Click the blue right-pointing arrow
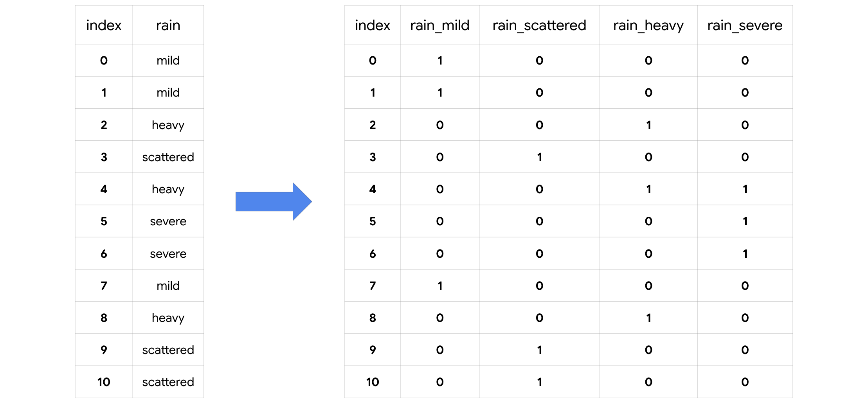Viewport: 868px width, 406px height. pyautogui.click(x=273, y=201)
